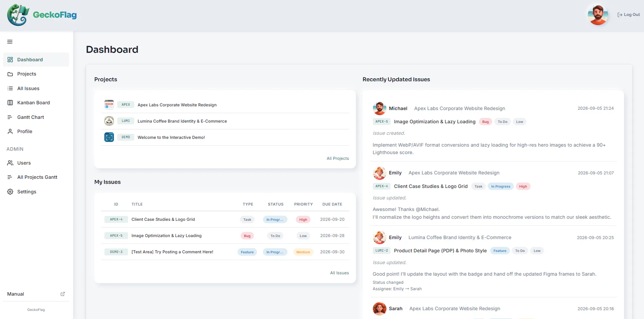Click Sarah's avatar in recent issues
This screenshot has width=644, height=319.
(379, 309)
